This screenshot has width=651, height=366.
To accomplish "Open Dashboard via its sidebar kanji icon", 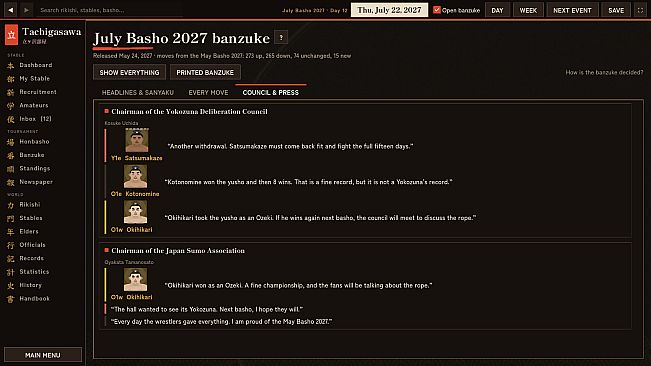I will tap(11, 66).
